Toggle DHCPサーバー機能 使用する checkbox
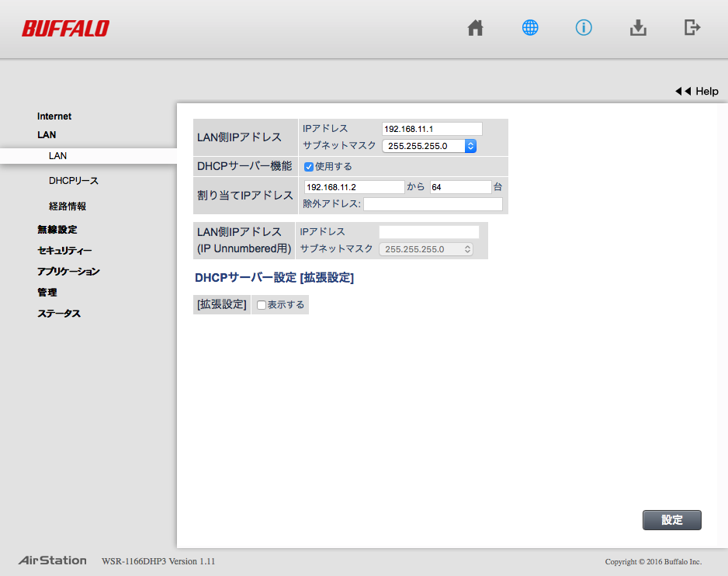 309,167
